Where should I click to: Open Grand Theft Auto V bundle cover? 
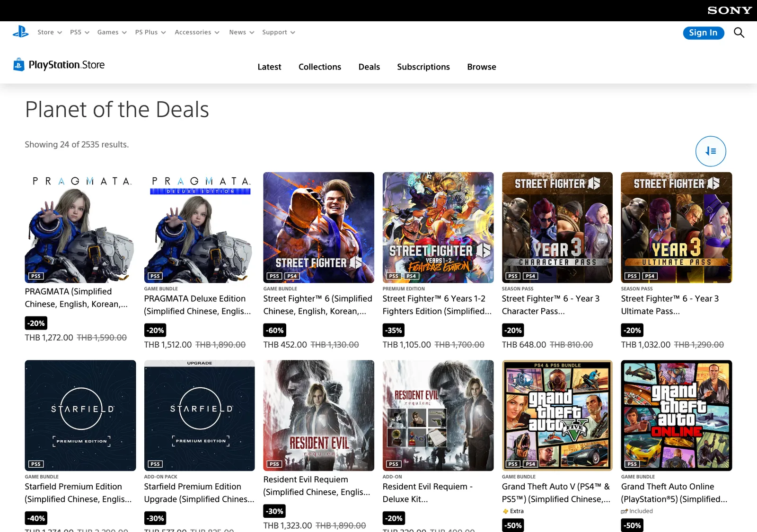click(557, 416)
